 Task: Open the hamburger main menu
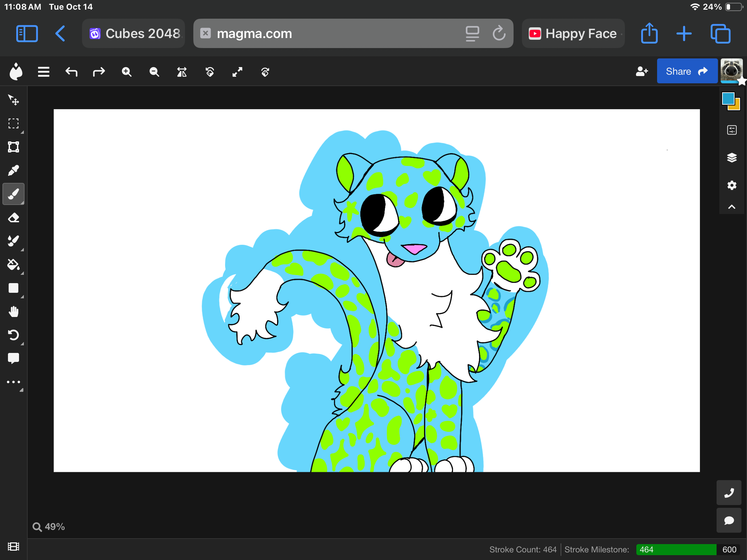[44, 72]
